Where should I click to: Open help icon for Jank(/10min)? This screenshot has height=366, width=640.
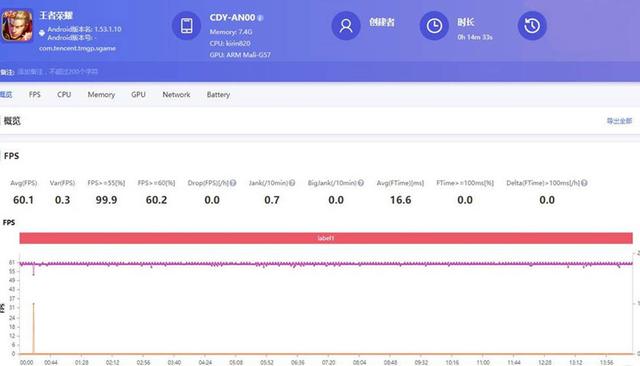tap(292, 183)
